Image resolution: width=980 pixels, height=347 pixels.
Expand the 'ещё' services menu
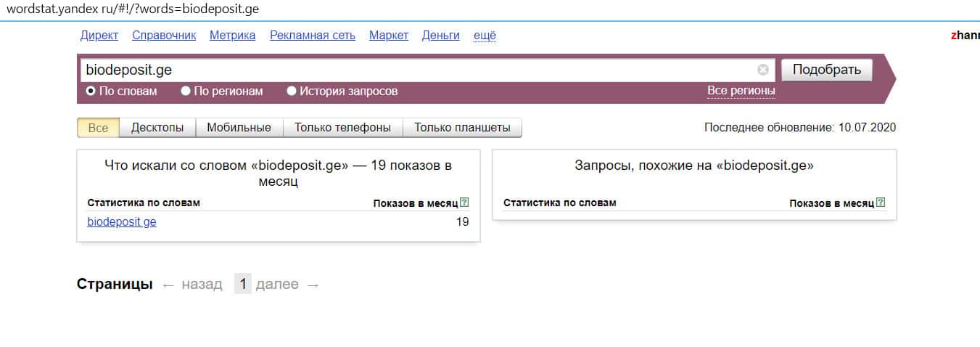click(x=485, y=35)
